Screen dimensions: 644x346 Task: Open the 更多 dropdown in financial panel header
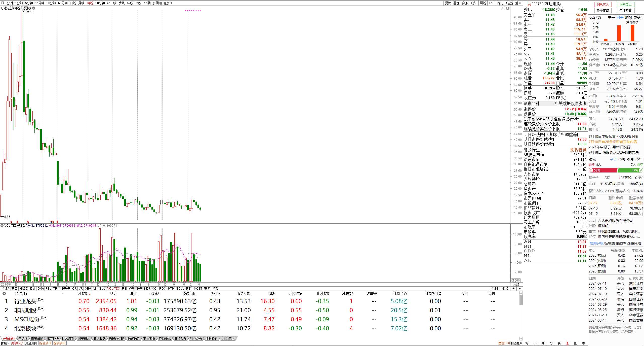(637, 17)
